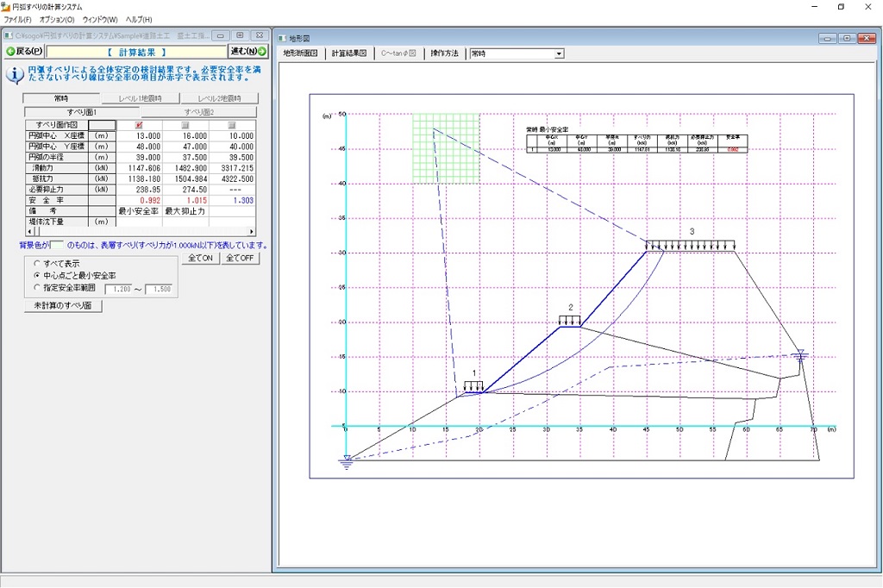This screenshot has height=588, width=883.
Task: Click the water level symbol at lower left
Action: click(347, 462)
